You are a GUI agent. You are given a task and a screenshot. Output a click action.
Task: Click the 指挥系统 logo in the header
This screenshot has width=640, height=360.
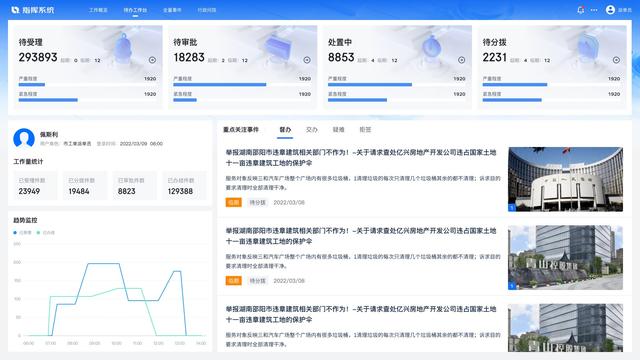point(33,10)
